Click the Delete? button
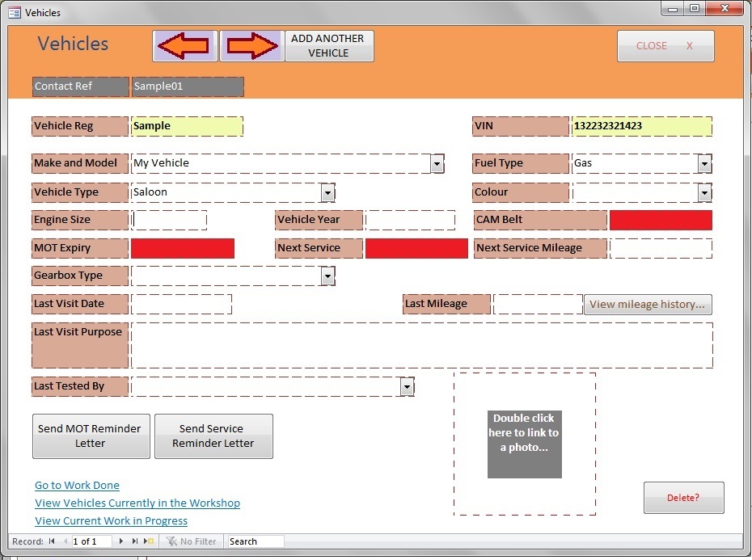 click(x=684, y=498)
